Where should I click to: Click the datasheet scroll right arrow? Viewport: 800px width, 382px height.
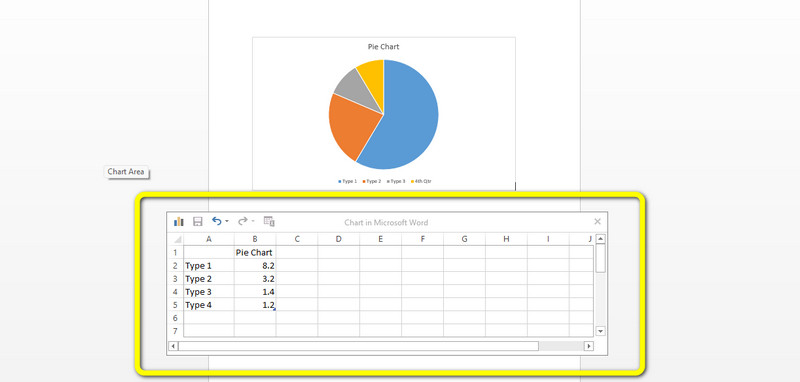pyautogui.click(x=589, y=346)
